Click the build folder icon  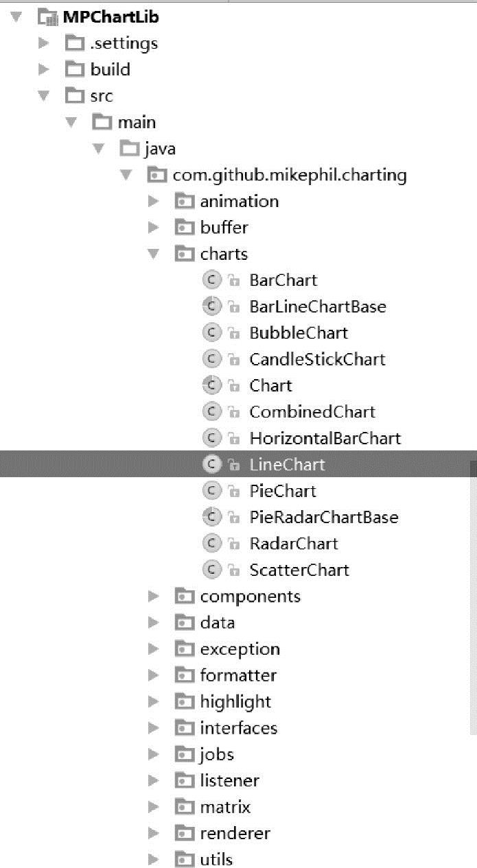(74, 69)
